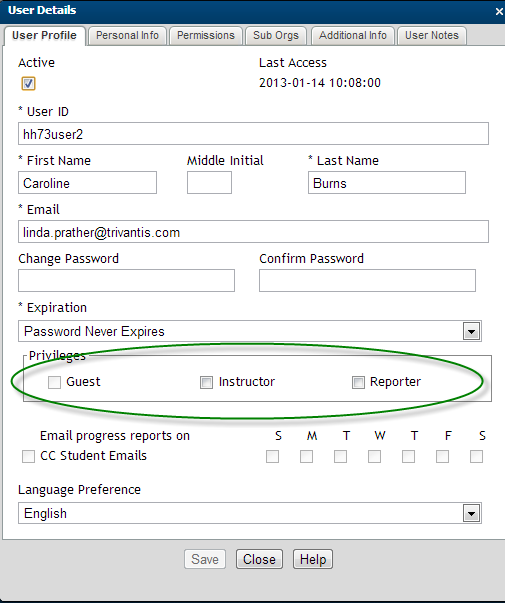Tick the Reporter privilege checkbox

click(x=358, y=382)
